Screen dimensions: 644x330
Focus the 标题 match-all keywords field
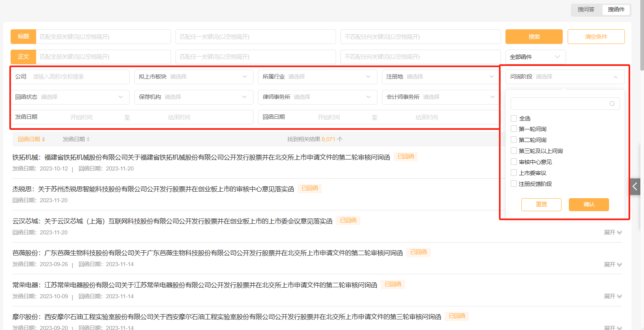103,37
